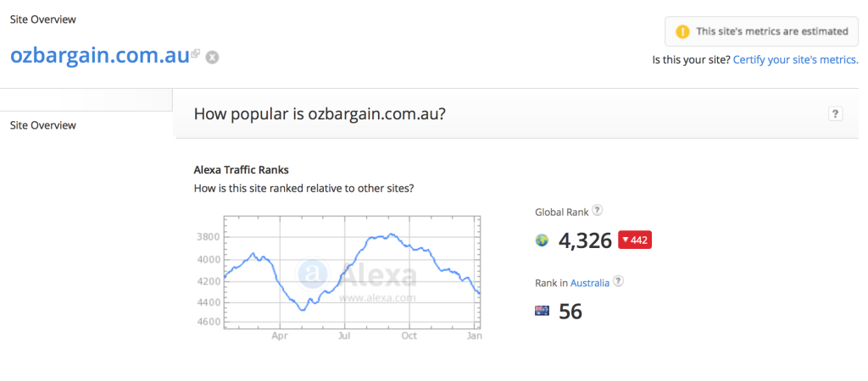
Task: Click the Australian flag icon next to 56
Action: (x=542, y=312)
